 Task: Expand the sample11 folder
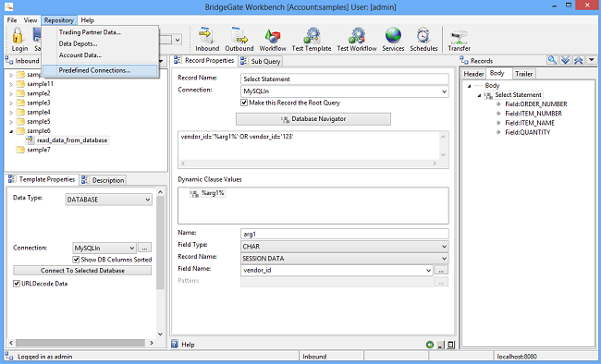pyautogui.click(x=11, y=84)
